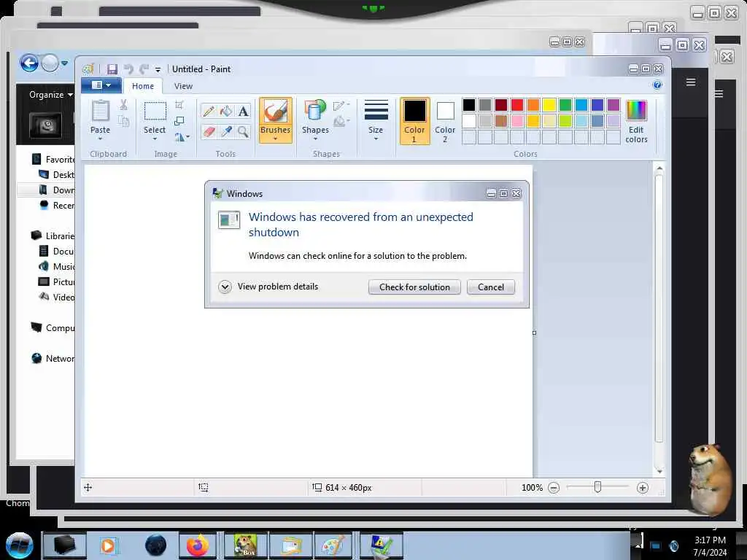Select the Pencil tool in Paint
This screenshot has height=560, width=747.
(208, 112)
